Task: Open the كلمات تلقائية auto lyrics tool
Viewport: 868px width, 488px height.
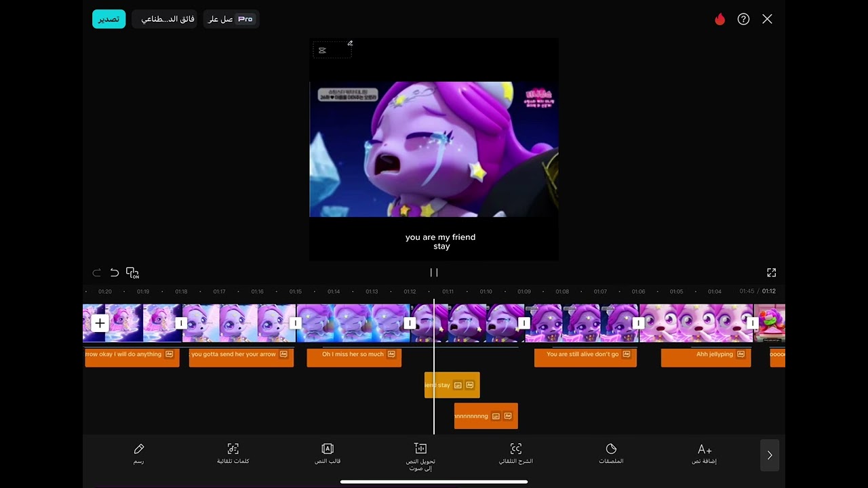Action: tap(233, 453)
